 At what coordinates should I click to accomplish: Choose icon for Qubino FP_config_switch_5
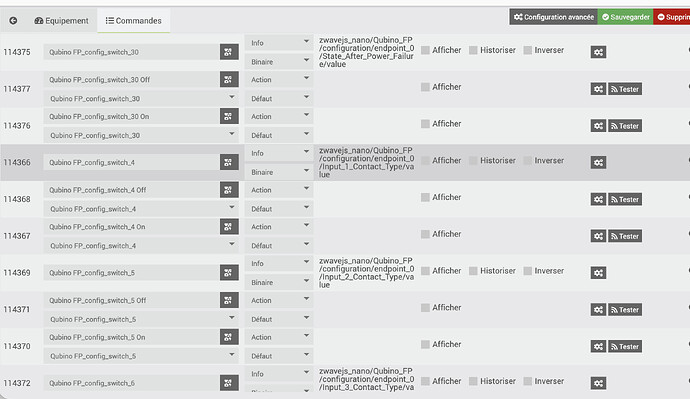pos(229,273)
